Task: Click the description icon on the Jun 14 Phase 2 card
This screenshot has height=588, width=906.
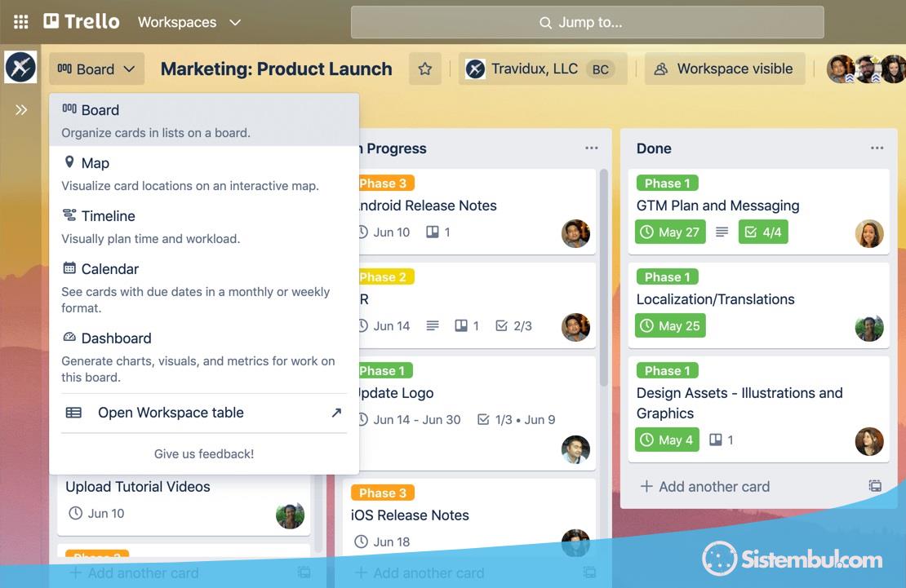Action: (433, 325)
